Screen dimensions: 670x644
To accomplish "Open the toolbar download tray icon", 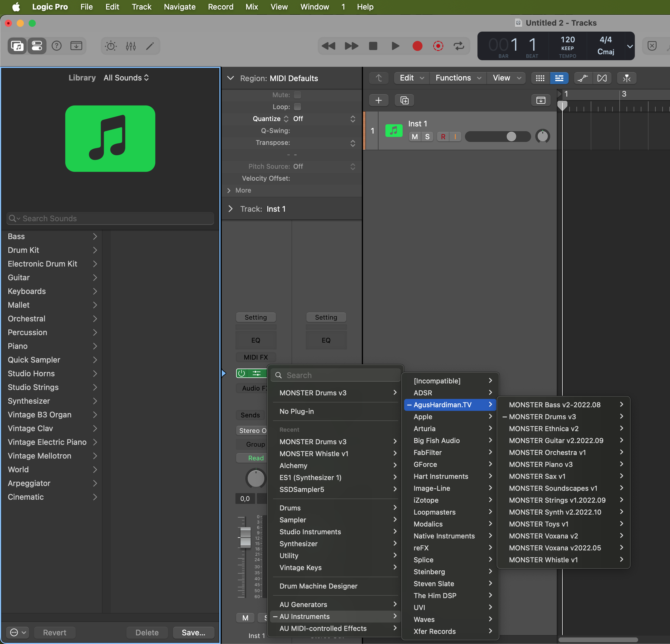I will (x=76, y=46).
